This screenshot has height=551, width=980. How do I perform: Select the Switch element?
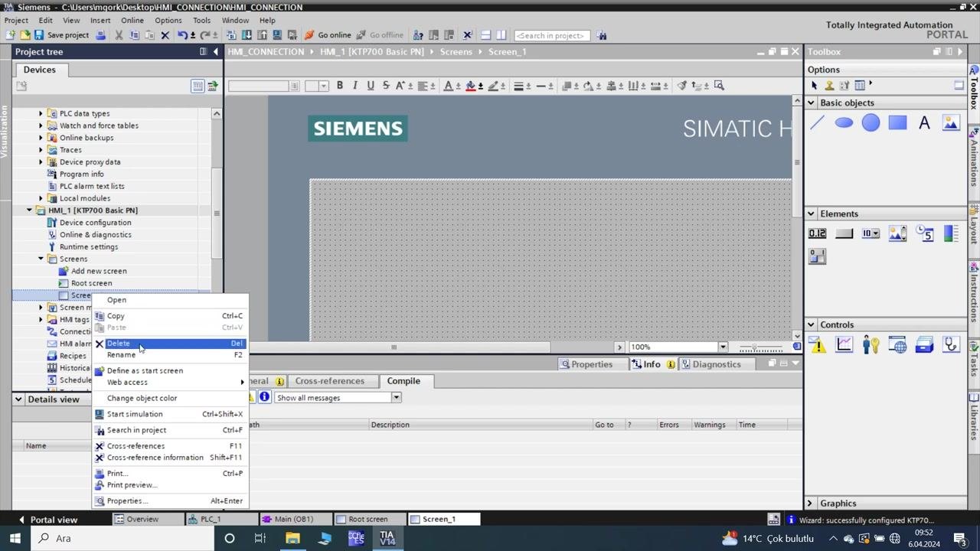pyautogui.click(x=817, y=256)
